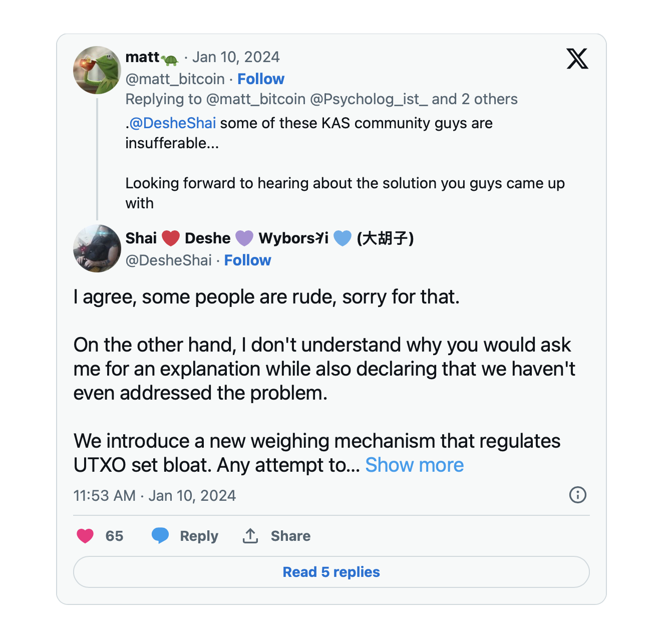Click the blue reply bubble icon
The height and width of the screenshot is (632, 672).
click(x=160, y=536)
